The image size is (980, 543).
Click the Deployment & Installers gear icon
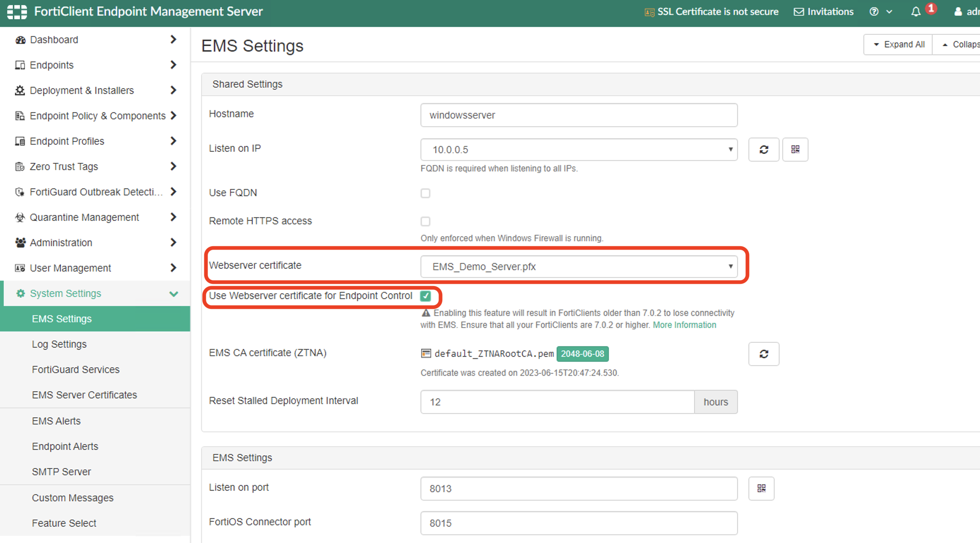click(20, 91)
